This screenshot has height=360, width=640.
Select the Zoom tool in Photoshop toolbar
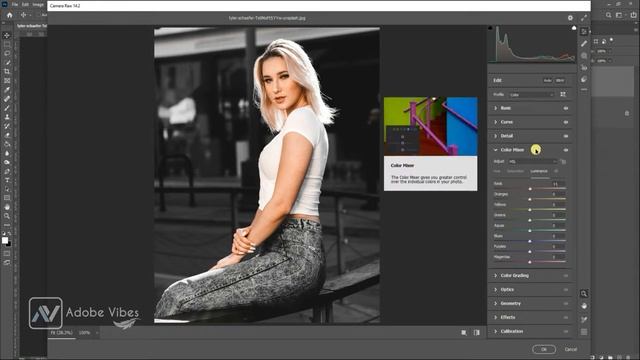pos(7,216)
